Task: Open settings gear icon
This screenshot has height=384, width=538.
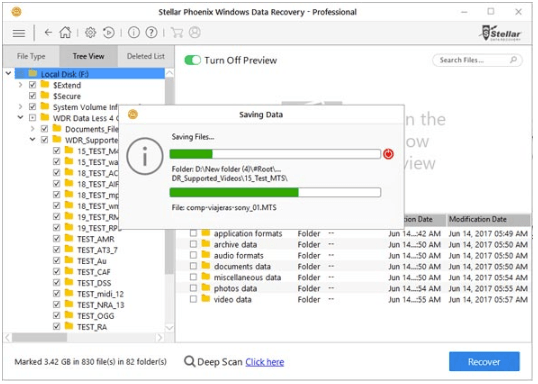Action: pyautogui.click(x=90, y=33)
